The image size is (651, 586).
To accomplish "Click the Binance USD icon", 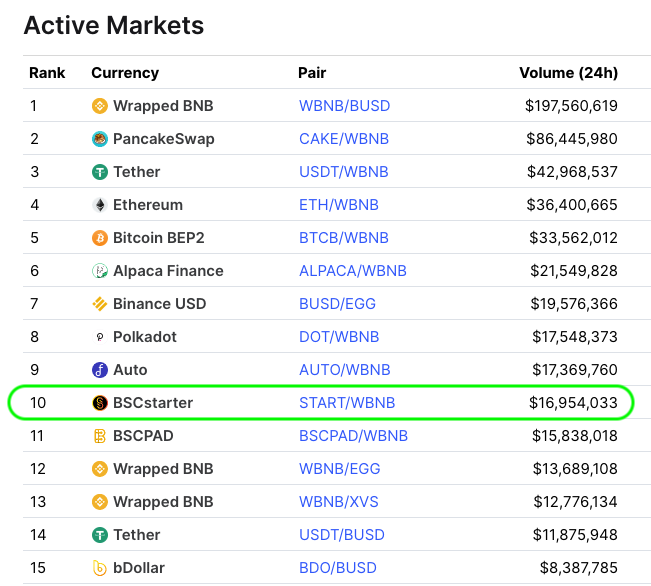I will click(100, 304).
